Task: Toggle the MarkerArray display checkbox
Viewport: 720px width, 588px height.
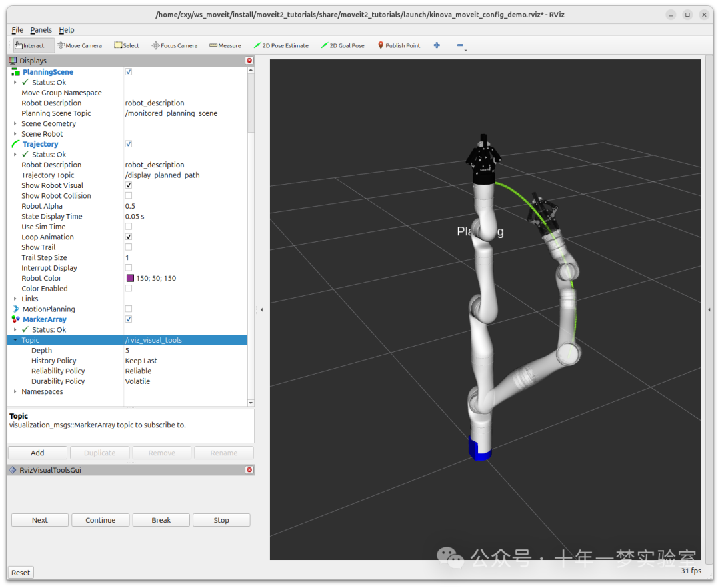Action: [x=129, y=319]
